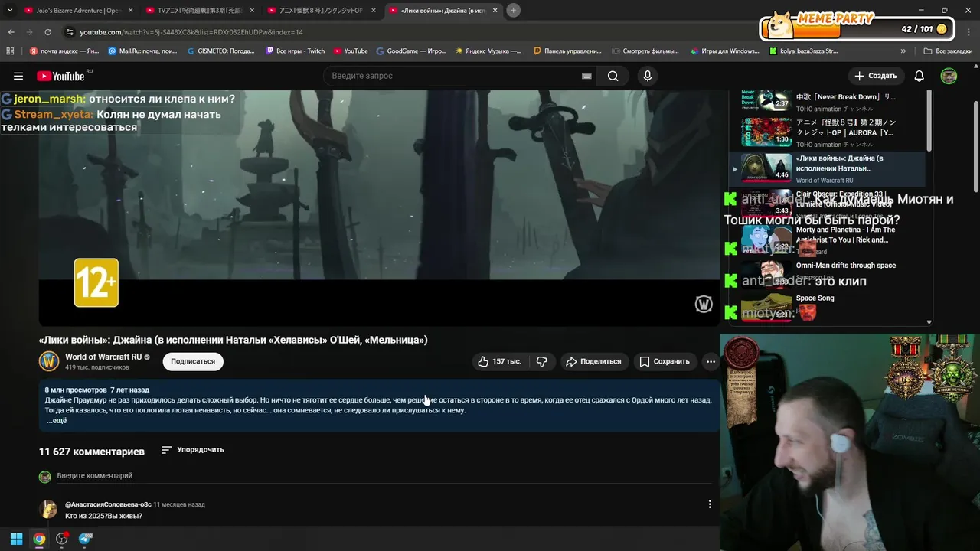The height and width of the screenshot is (551, 980).
Task: Open the Все игры - Twitch bookmark
Action: (295, 51)
